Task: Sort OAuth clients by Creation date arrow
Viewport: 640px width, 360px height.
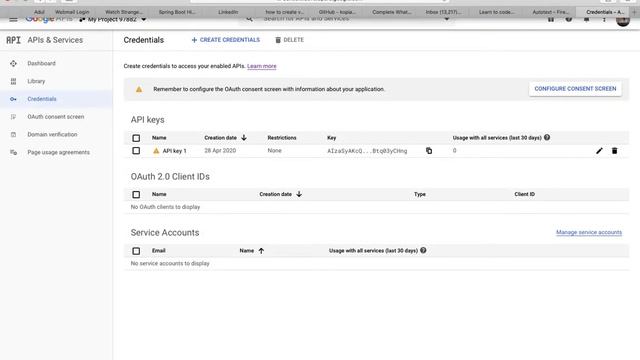Action: click(299, 194)
